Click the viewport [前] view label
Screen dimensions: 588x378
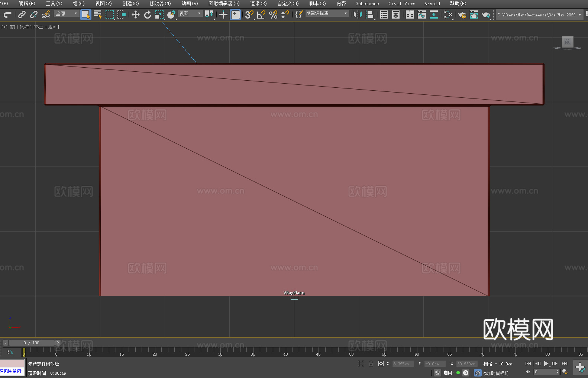pyautogui.click(x=14, y=27)
